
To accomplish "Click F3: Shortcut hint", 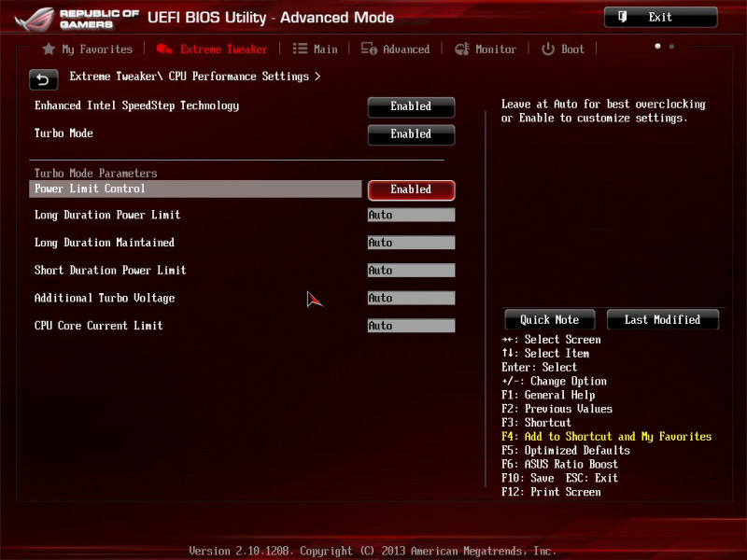I will (x=536, y=423).
